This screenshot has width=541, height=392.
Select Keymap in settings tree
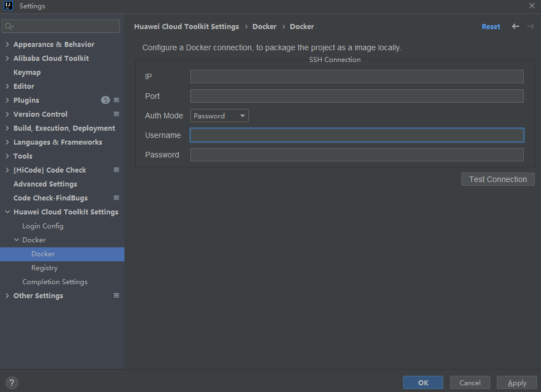[x=27, y=73]
